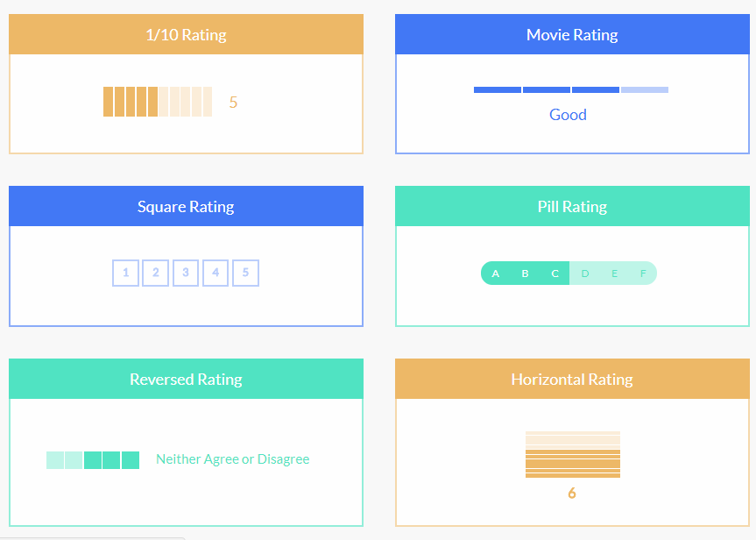Screen dimensions: 756x540
Task: Click top faded bar of Horizontal Rating
Action: pyautogui.click(x=573, y=433)
